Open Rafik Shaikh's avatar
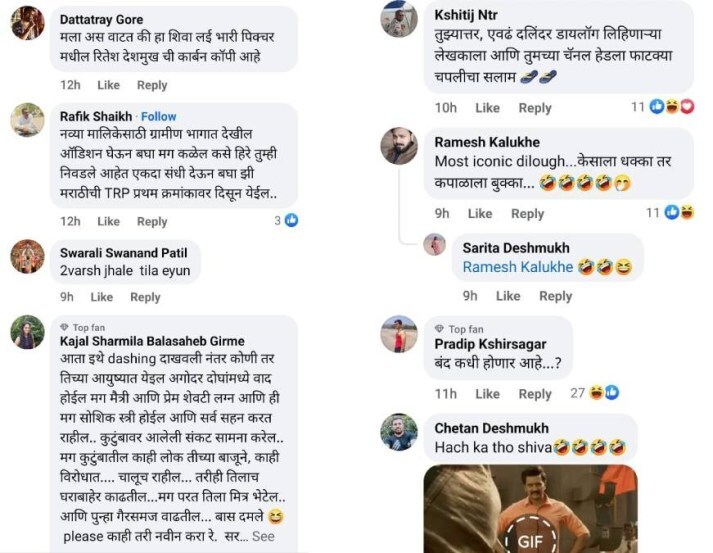 (27, 120)
